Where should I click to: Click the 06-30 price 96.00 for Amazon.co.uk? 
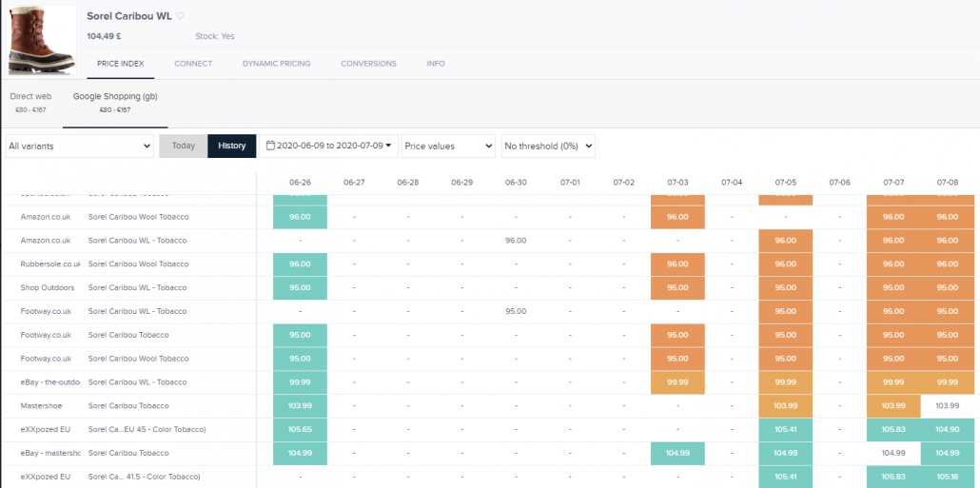tap(516, 241)
